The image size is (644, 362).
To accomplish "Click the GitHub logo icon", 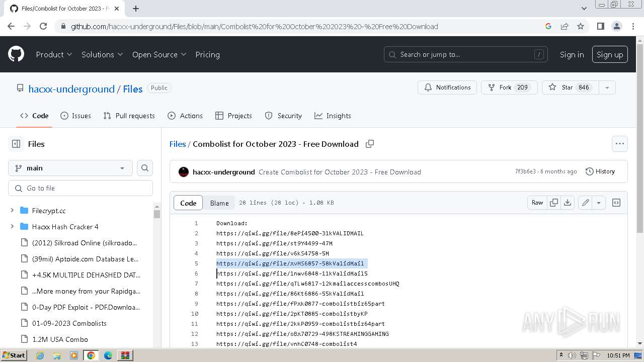I will [16, 54].
